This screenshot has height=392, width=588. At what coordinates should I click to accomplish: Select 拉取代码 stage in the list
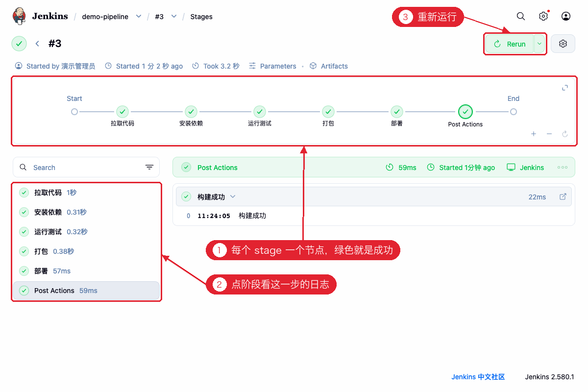tap(86, 193)
